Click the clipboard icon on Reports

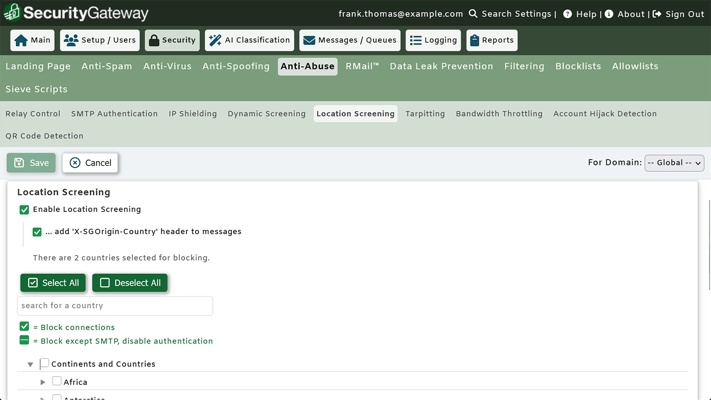474,40
